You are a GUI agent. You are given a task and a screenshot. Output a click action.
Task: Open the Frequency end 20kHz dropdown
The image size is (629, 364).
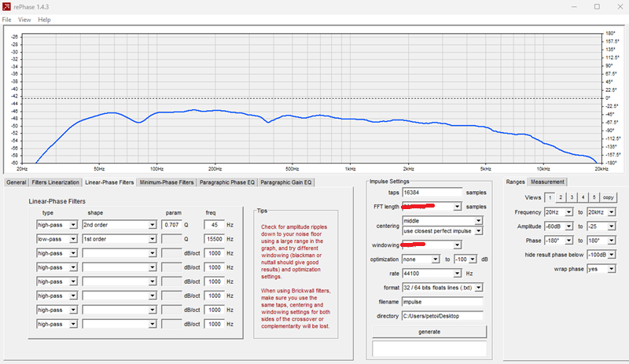pyautogui.click(x=601, y=212)
